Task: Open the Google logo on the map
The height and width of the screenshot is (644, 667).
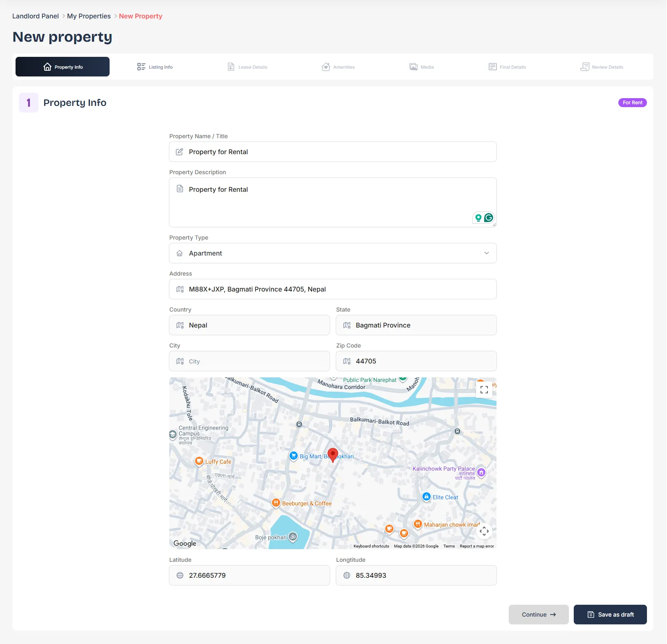Action: [185, 543]
